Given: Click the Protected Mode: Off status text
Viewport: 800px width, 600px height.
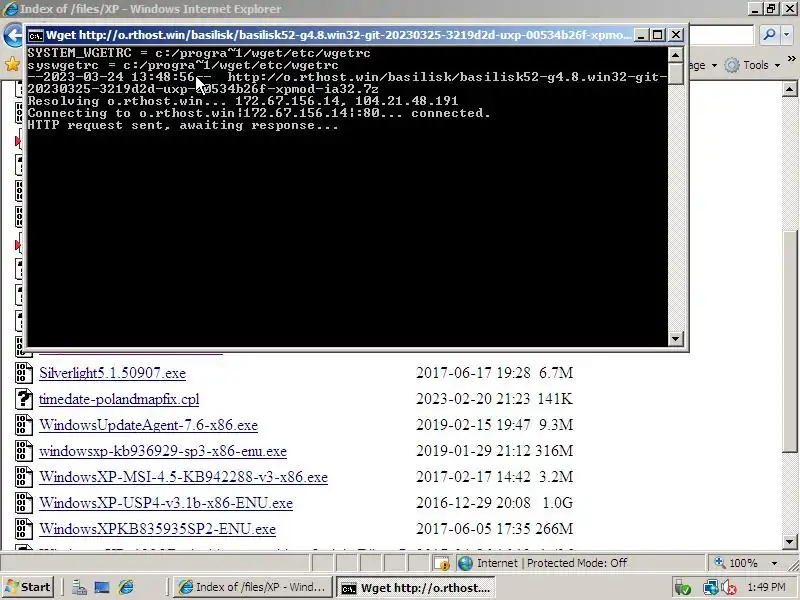Looking at the screenshot, I should pos(577,563).
